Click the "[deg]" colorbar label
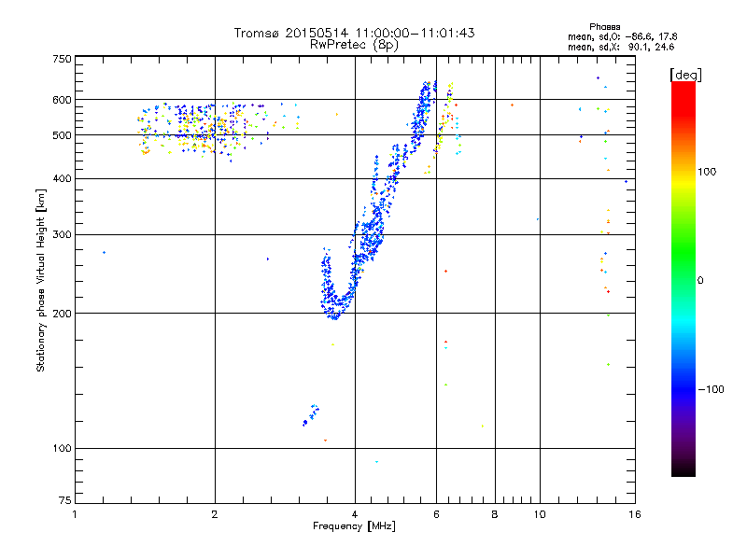The height and width of the screenshot is (560, 747). point(685,75)
